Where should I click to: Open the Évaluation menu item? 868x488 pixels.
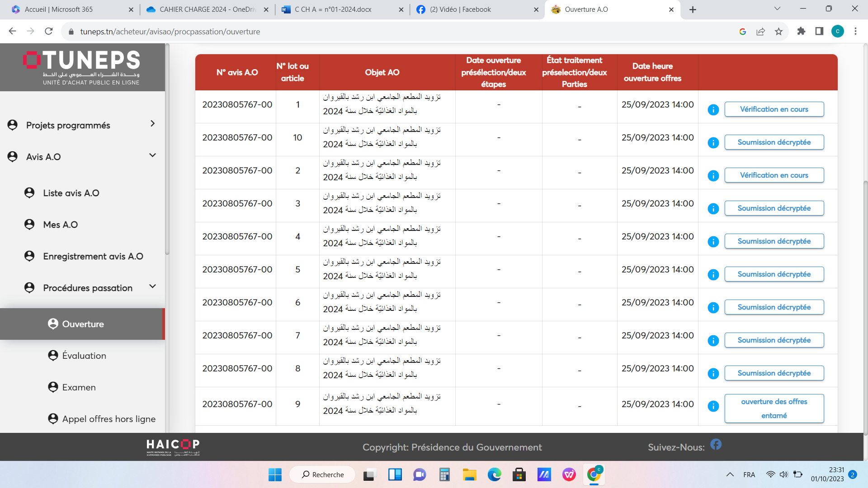(84, 356)
